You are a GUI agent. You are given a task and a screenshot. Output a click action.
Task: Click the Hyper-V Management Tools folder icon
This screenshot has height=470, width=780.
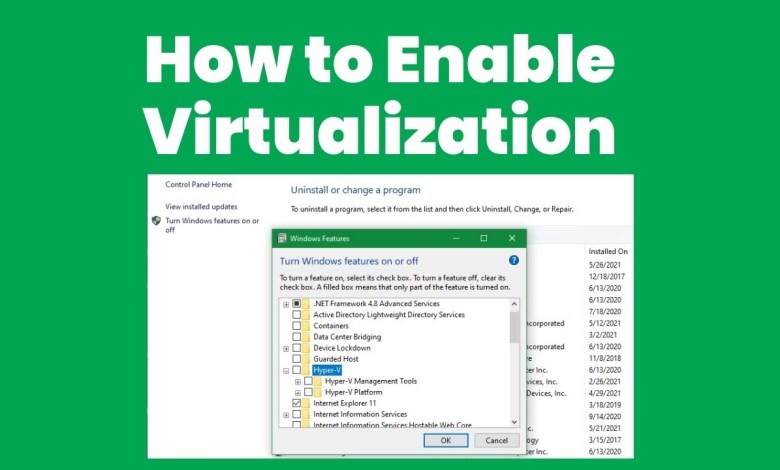pos(318,381)
